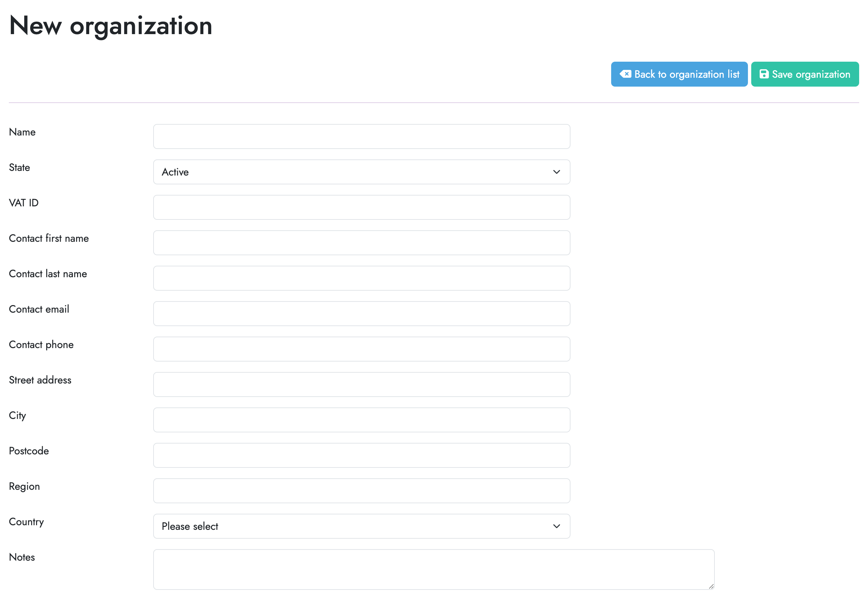Click the City input field

point(362,420)
